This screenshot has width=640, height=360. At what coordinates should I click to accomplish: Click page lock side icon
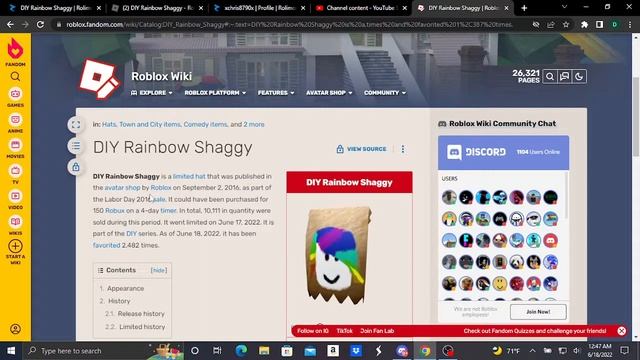click(x=76, y=167)
